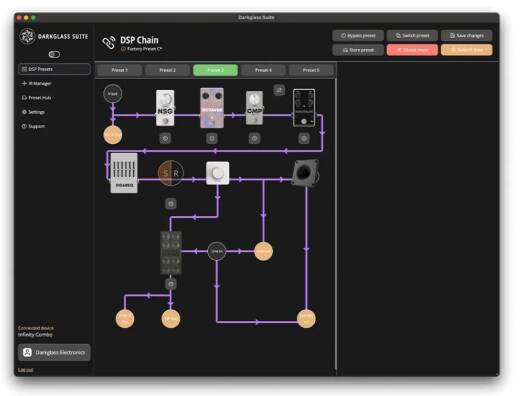The image size is (520, 396).
Task: Click the Infinity Combo connected device text
Action: click(35, 334)
